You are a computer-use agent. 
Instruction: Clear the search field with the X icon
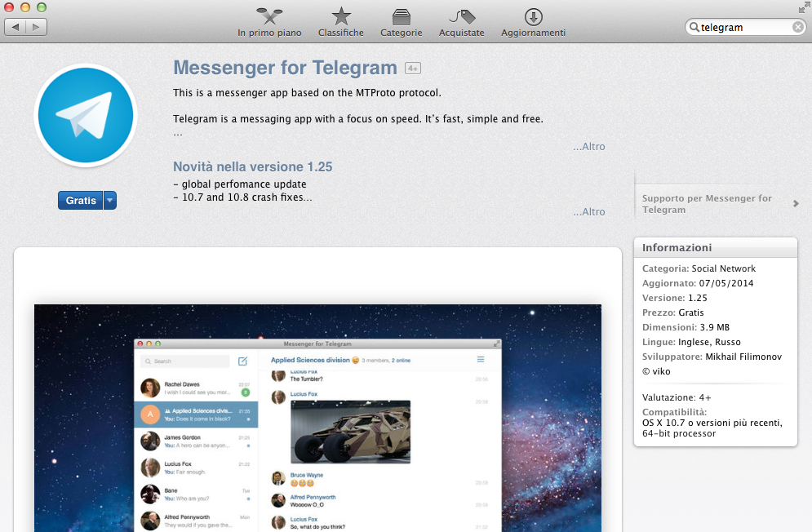tap(798, 27)
